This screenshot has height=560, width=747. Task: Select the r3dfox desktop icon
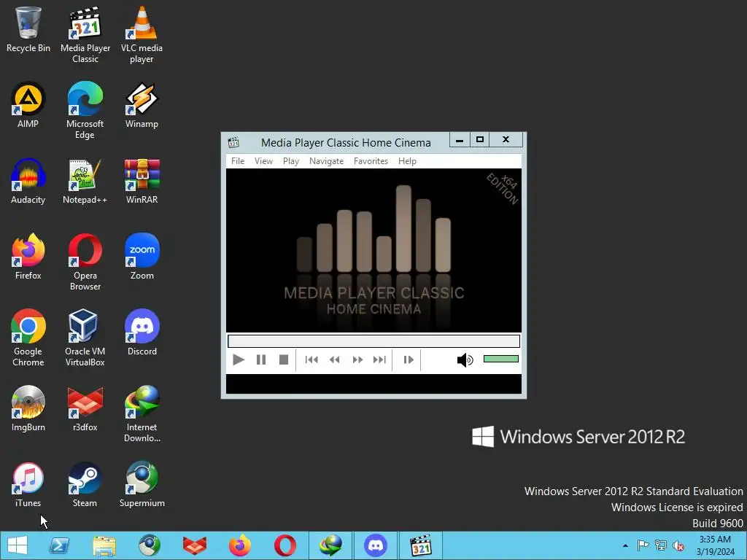point(85,408)
